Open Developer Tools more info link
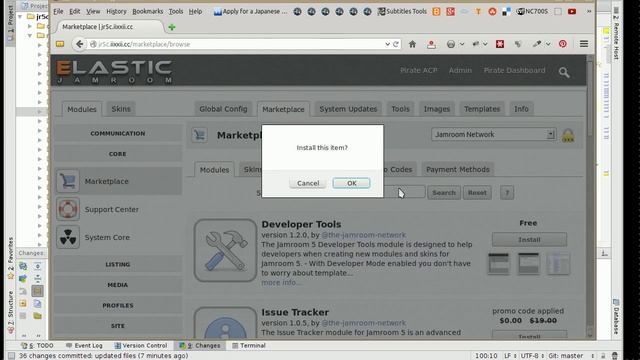640x360 pixels. [282, 282]
